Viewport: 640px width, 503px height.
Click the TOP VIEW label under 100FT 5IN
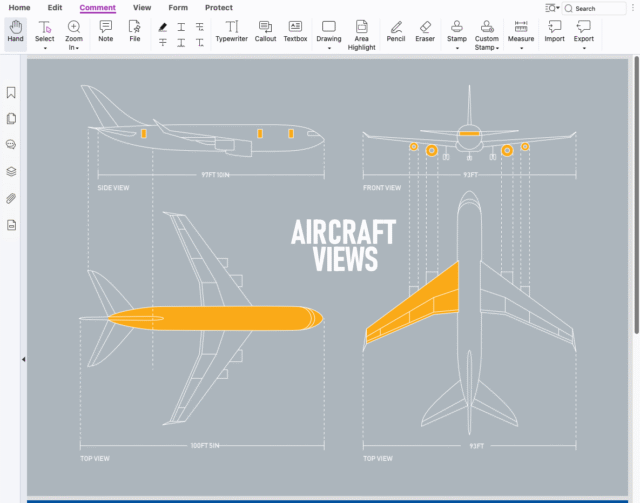[95, 458]
